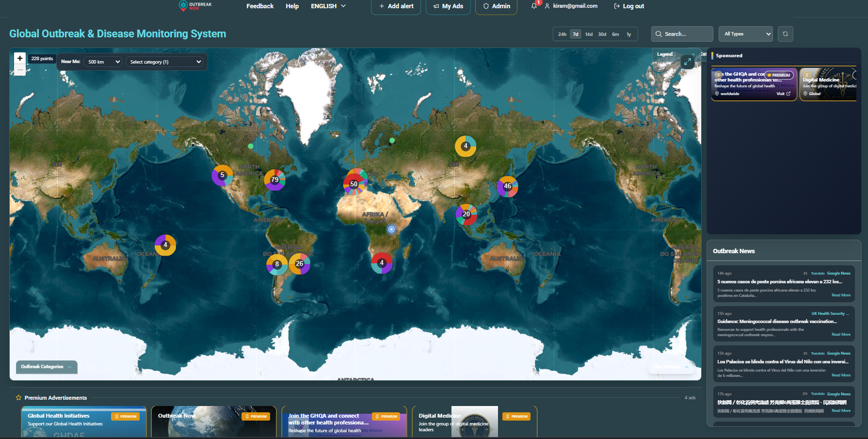
Task: Switch time range to 30d
Action: pos(602,34)
